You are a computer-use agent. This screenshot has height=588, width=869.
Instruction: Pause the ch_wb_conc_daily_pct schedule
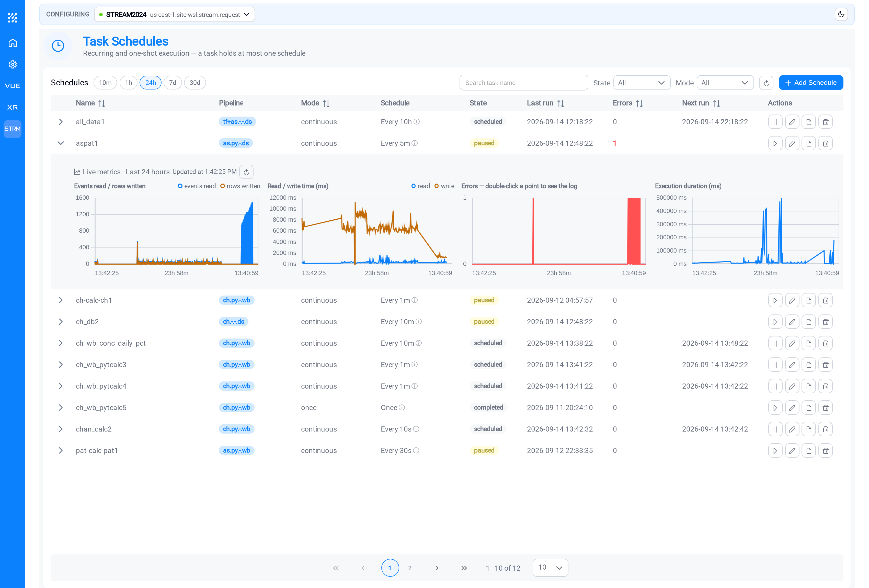coord(775,343)
